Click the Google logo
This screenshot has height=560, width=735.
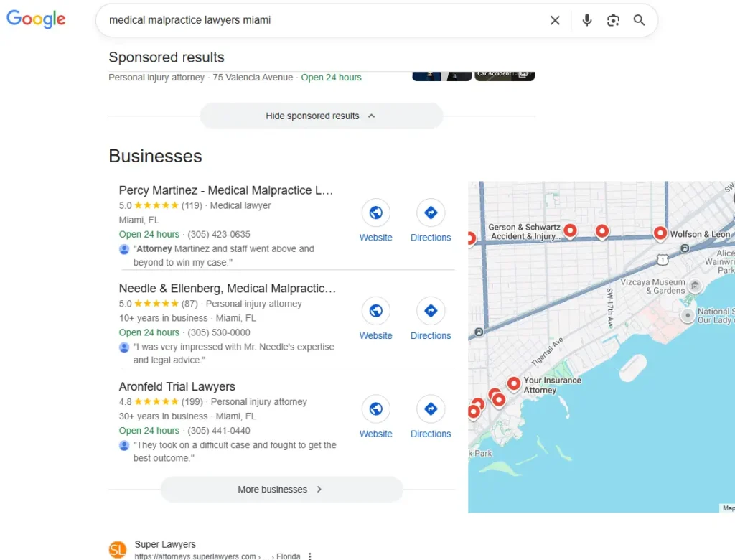36,19
